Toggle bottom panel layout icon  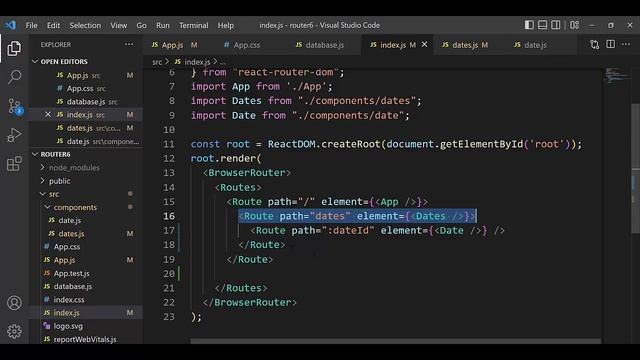(542, 25)
